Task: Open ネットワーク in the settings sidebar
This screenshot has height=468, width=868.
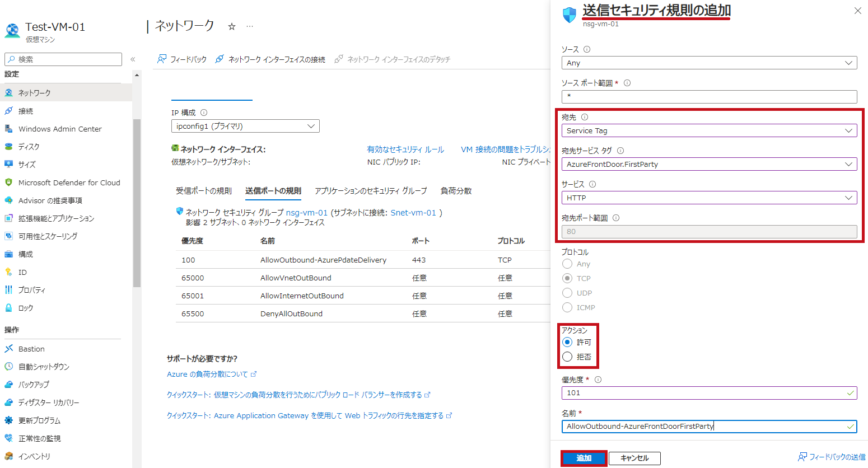Action: tap(66, 93)
